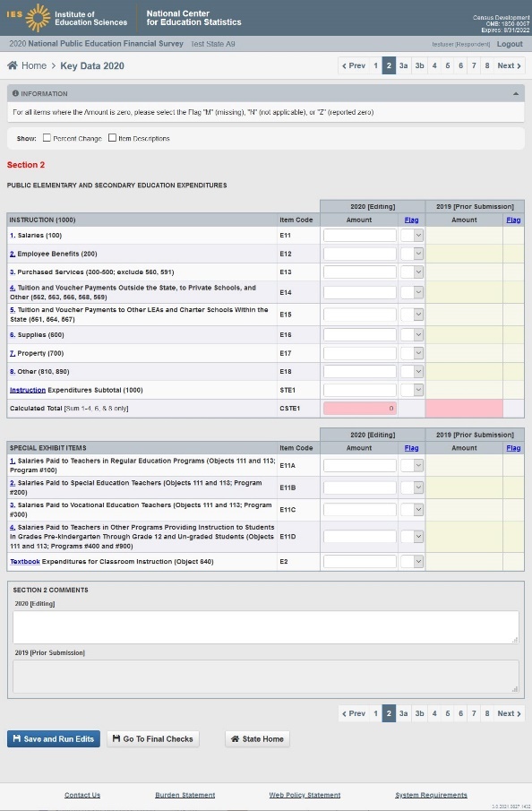This screenshot has width=532, height=811.
Task: Click the Other E18 amount field
Action: tap(360, 371)
